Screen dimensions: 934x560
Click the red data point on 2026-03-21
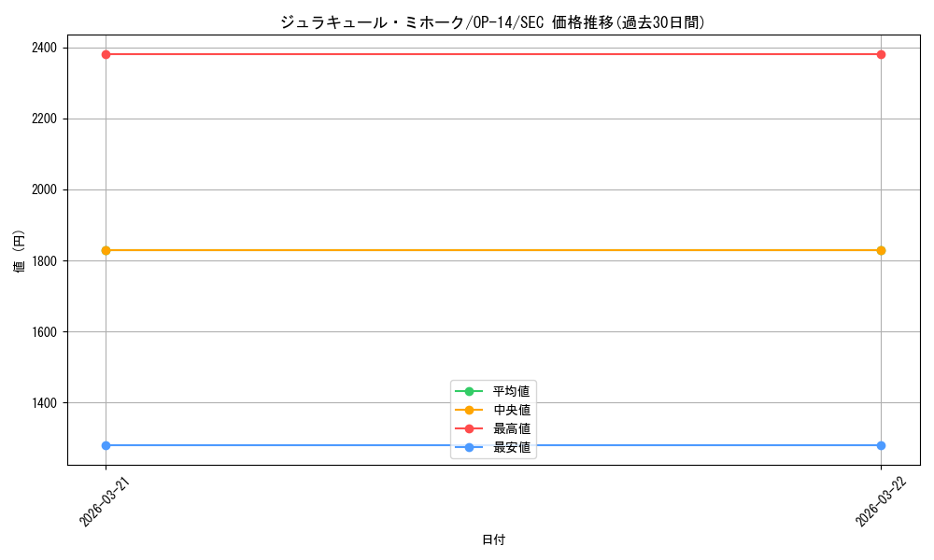[106, 54]
